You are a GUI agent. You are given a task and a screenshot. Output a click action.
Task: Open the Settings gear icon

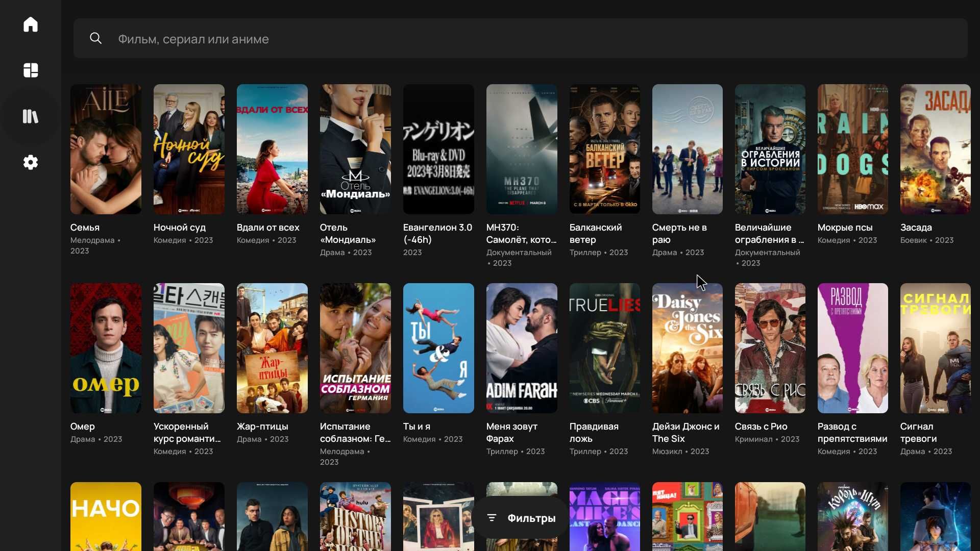pyautogui.click(x=30, y=161)
